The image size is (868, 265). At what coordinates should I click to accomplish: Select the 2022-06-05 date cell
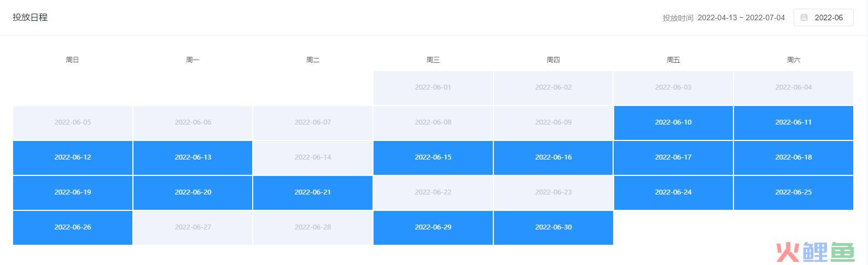point(73,122)
